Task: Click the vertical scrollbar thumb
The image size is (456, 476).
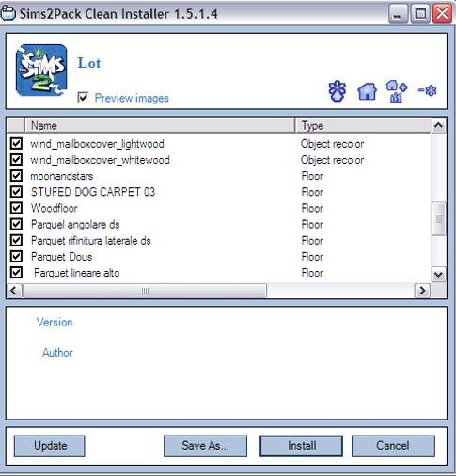Action: coord(438,219)
